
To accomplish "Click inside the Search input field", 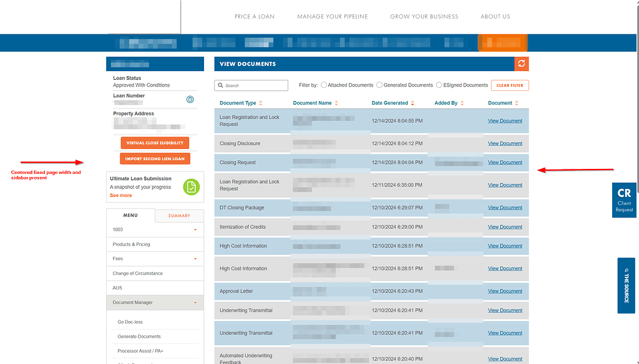I will click(x=253, y=85).
